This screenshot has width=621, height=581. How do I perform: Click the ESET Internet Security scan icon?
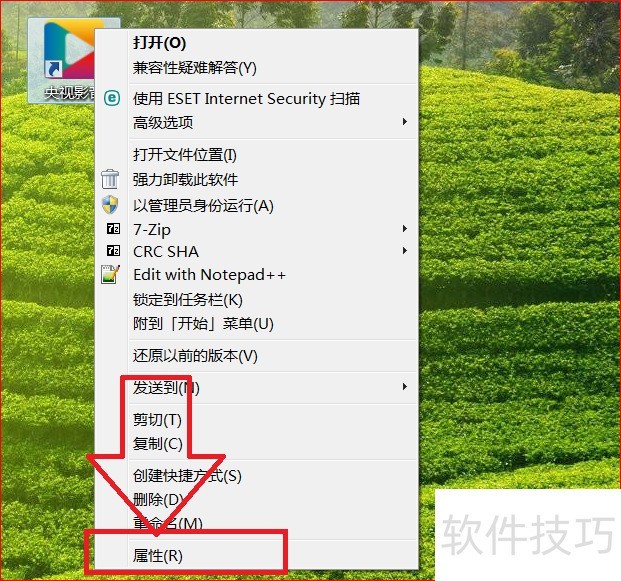112,98
